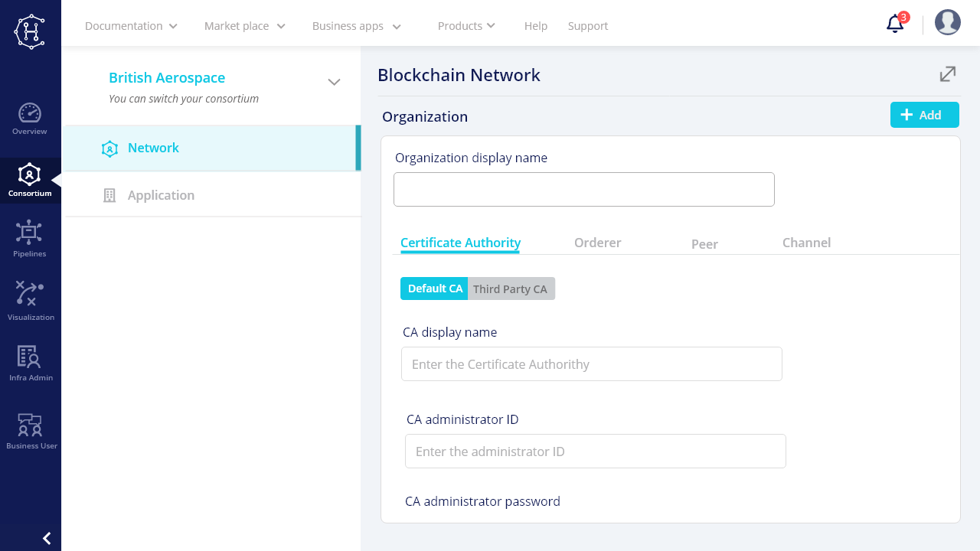Image resolution: width=980 pixels, height=551 pixels.
Task: Open the Products dropdown menu
Action: [x=466, y=26]
